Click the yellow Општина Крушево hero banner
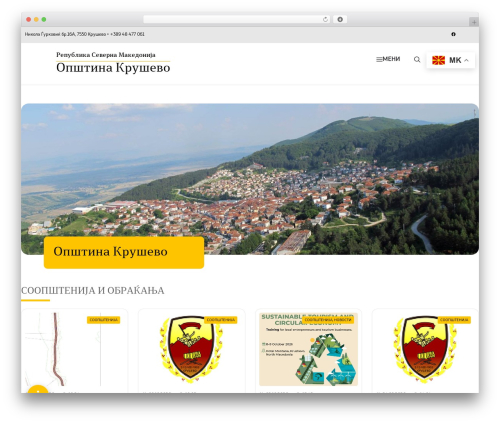 pyautogui.click(x=124, y=252)
